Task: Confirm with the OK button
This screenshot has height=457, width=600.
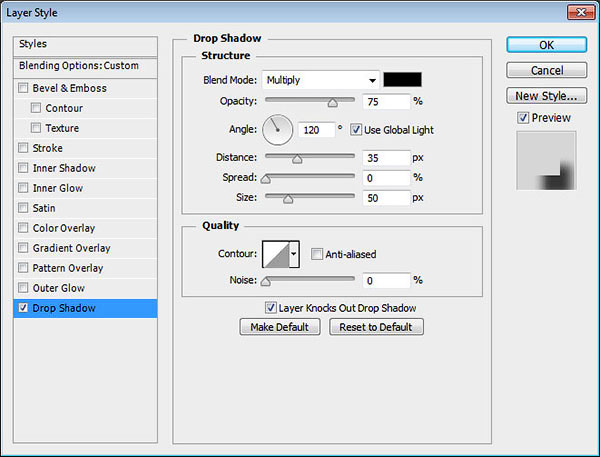Action: coord(546,45)
